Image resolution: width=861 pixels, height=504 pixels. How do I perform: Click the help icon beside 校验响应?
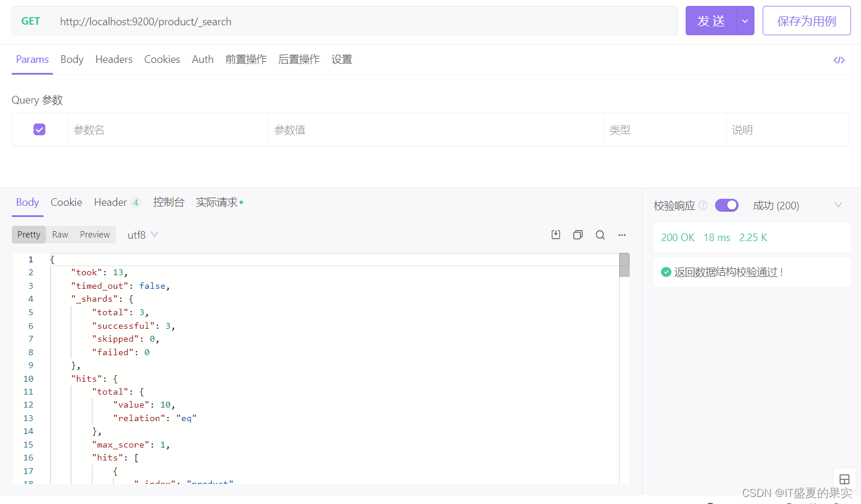pos(703,205)
